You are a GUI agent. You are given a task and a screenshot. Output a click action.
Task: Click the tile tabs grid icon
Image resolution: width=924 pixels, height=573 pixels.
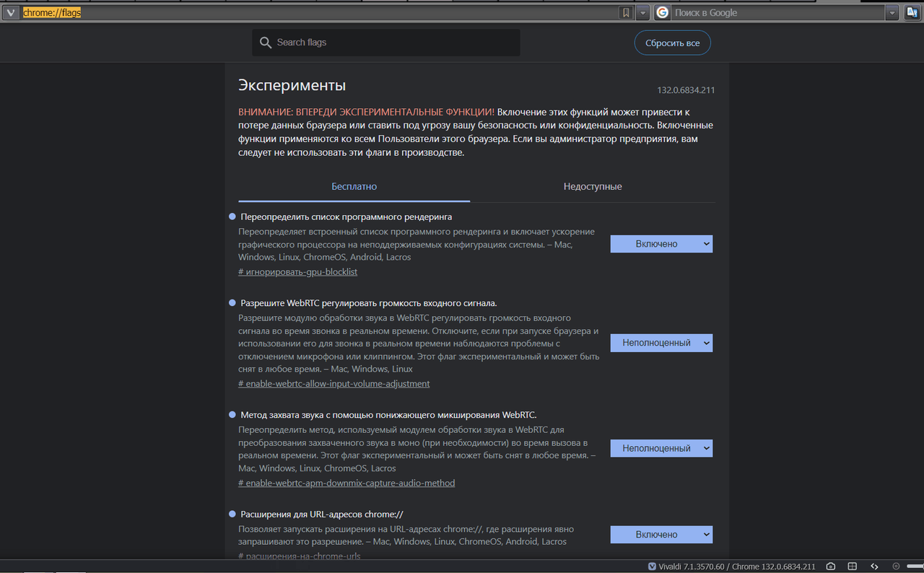coord(852,567)
